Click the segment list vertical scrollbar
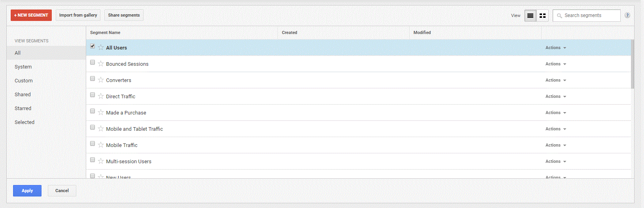 click(632, 64)
